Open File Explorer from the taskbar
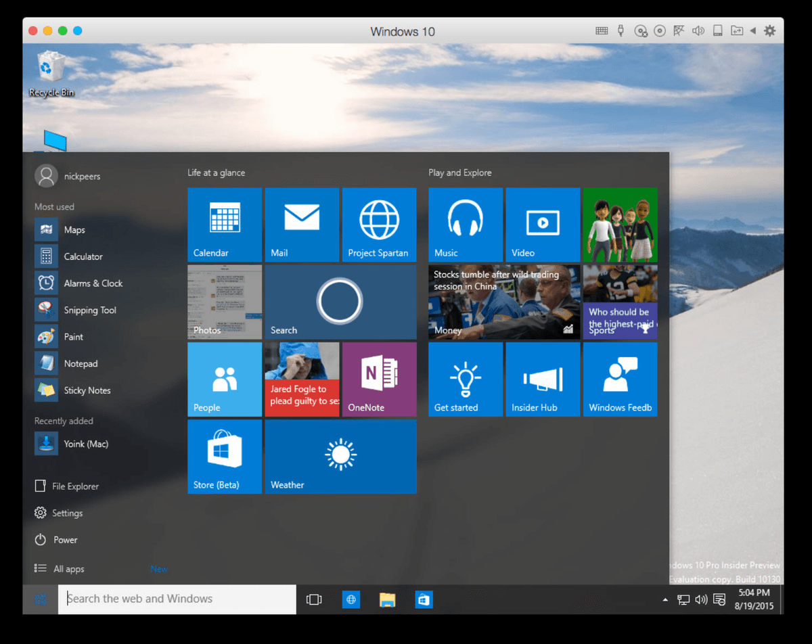Screen dimensions: 812x644 pyautogui.click(x=387, y=599)
